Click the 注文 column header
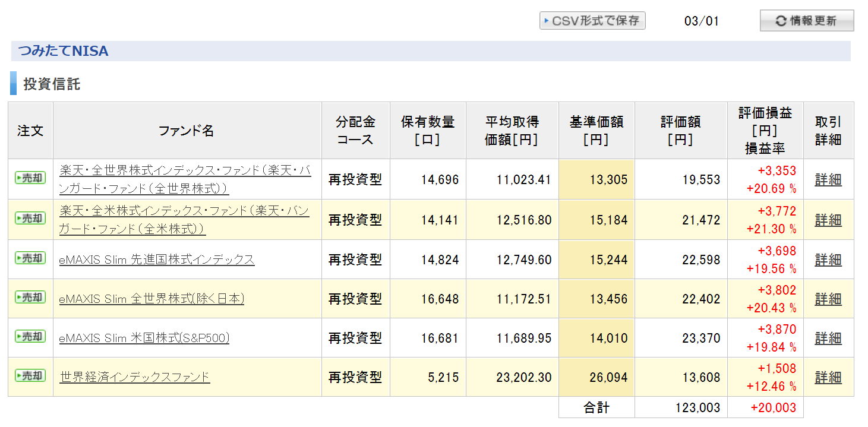The width and height of the screenshot is (868, 427). pos(30,131)
